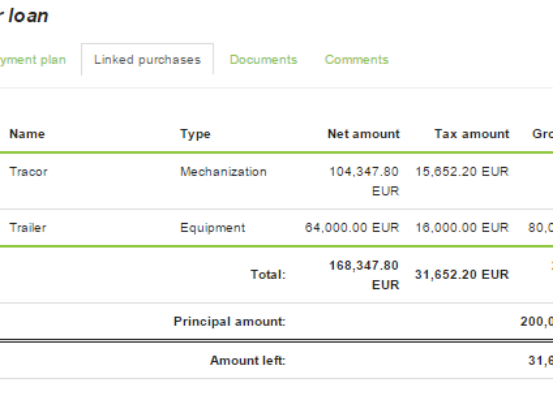Click Trailer net amount 64,000.00 EUR
This screenshot has height=400, width=553.
[352, 228]
